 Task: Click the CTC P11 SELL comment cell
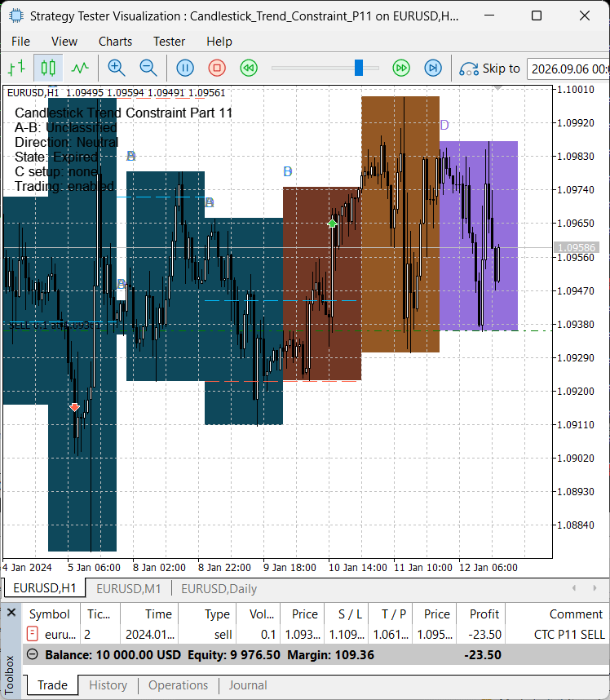pos(569,635)
